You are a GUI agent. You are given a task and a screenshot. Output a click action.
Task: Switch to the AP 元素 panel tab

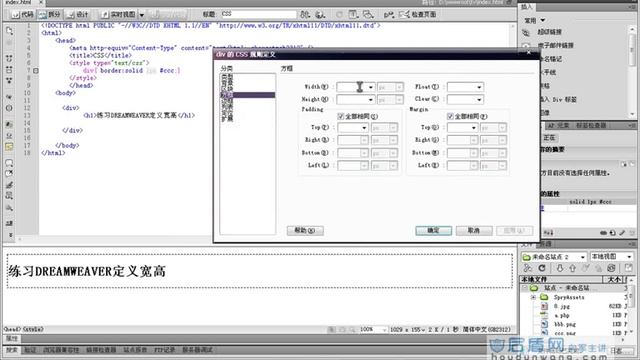[558, 125]
